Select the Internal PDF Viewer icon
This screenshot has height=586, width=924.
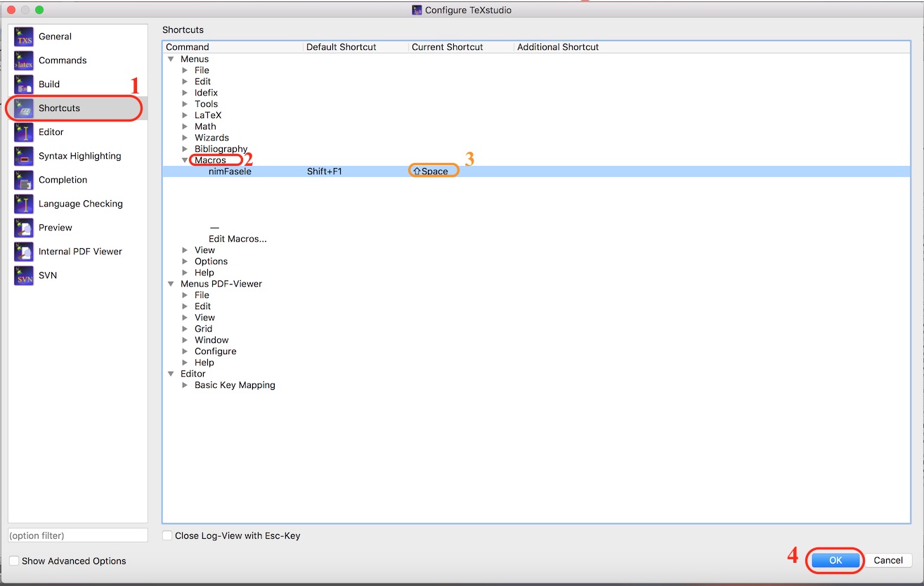[x=24, y=252]
